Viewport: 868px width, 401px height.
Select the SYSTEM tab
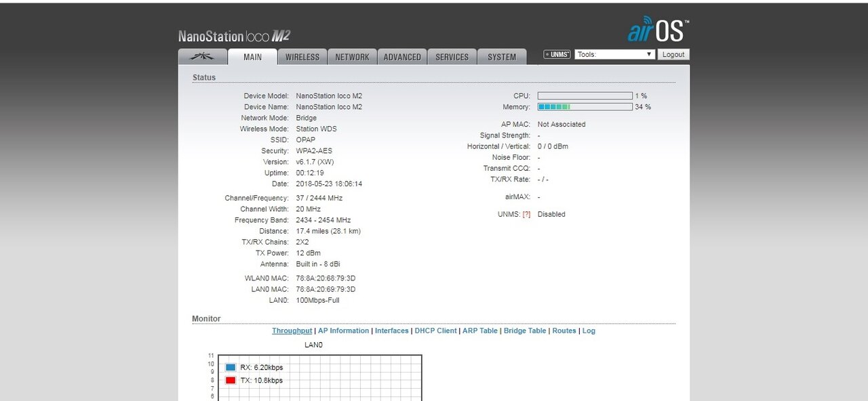point(502,57)
